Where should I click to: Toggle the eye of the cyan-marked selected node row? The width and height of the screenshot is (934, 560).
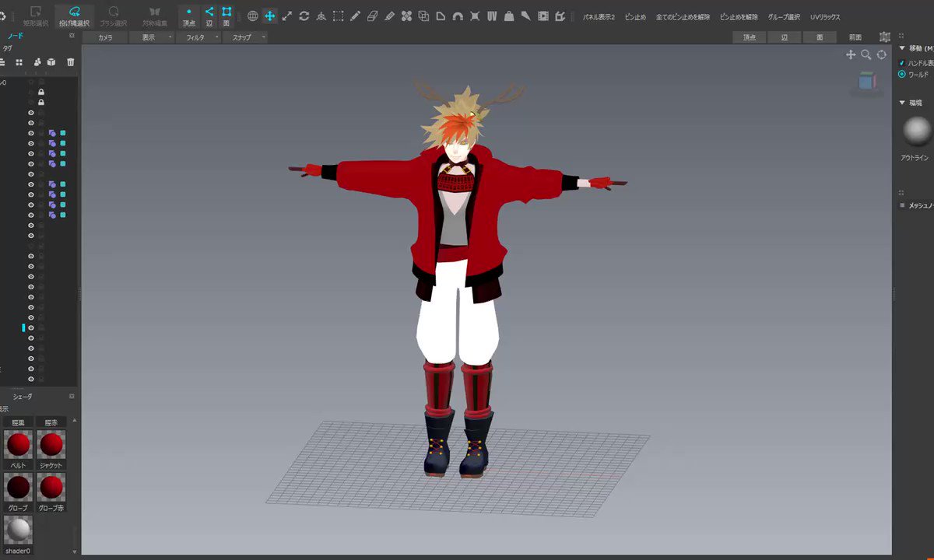tap(31, 328)
